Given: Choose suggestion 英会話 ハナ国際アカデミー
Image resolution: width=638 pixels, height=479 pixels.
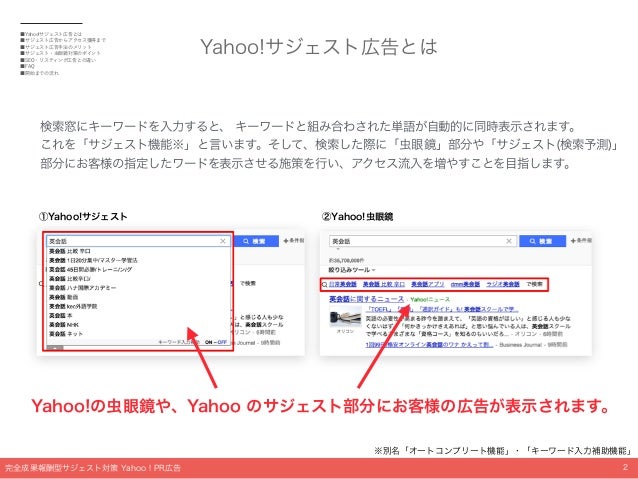Looking at the screenshot, I should pos(83,288).
